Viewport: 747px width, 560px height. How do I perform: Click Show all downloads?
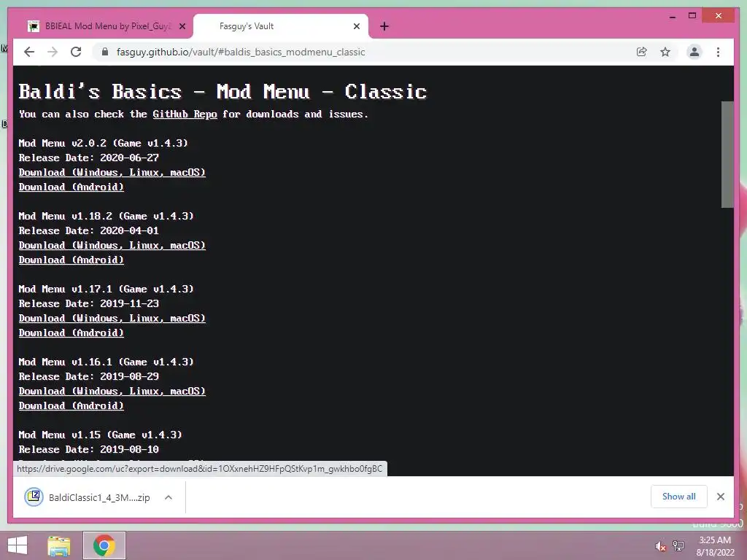(x=679, y=497)
